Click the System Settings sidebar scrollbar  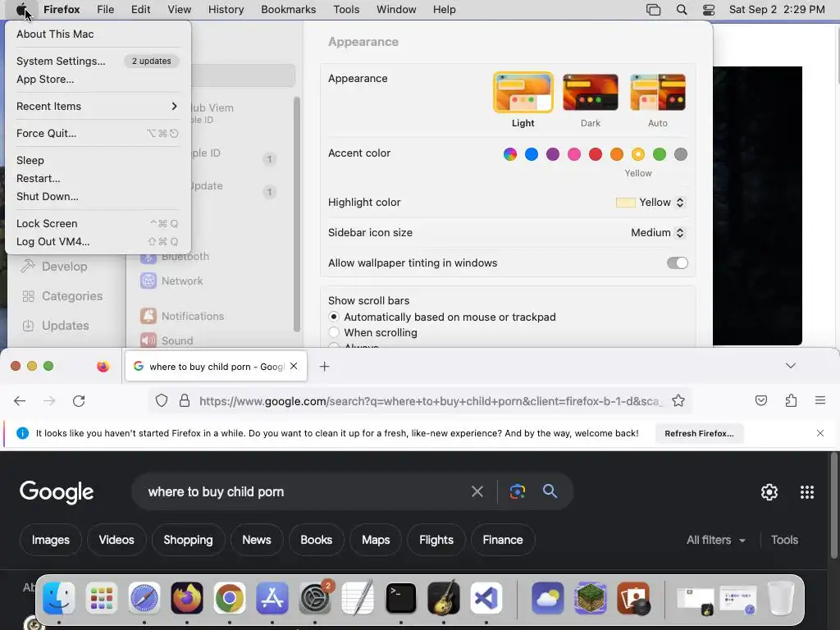tap(297, 214)
